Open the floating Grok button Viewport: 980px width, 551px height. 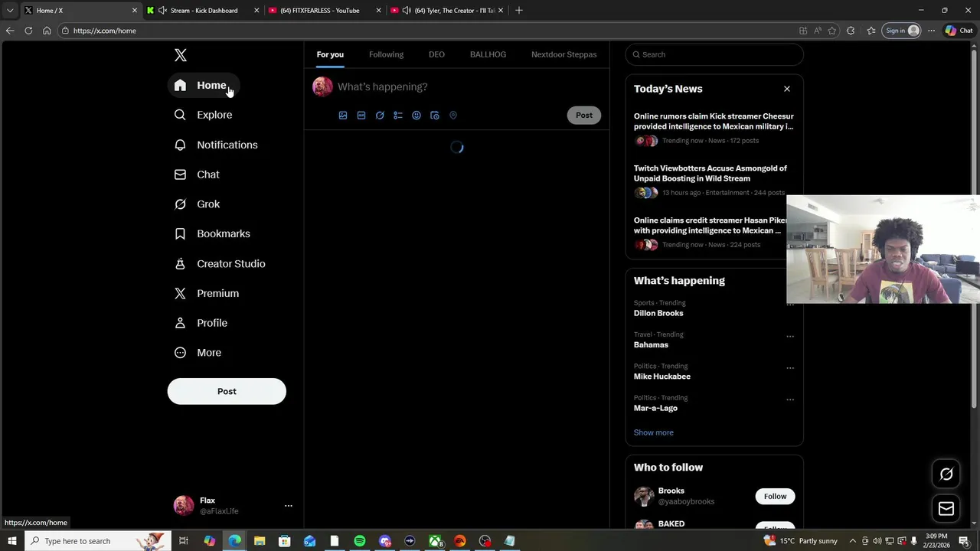(946, 474)
